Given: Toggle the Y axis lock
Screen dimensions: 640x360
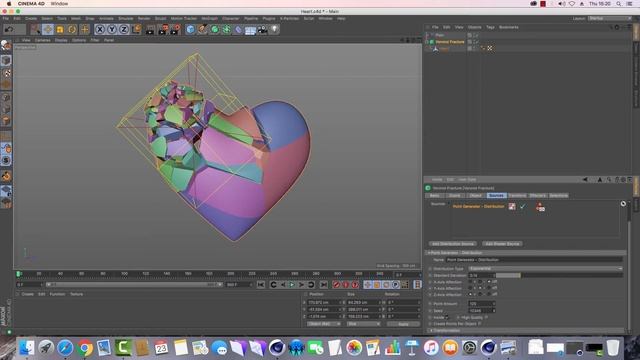Looking at the screenshot, I should (x=112, y=29).
